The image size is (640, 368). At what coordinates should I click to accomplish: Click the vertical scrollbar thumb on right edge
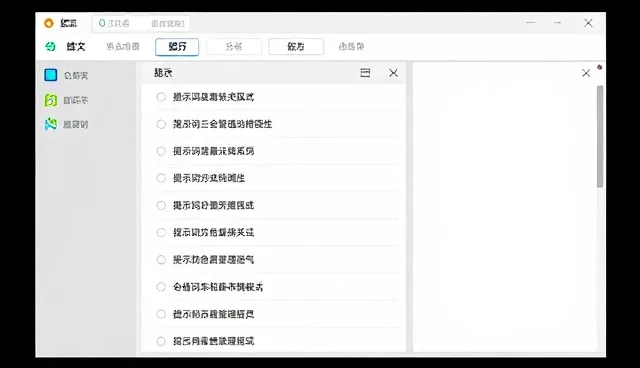pos(600,137)
